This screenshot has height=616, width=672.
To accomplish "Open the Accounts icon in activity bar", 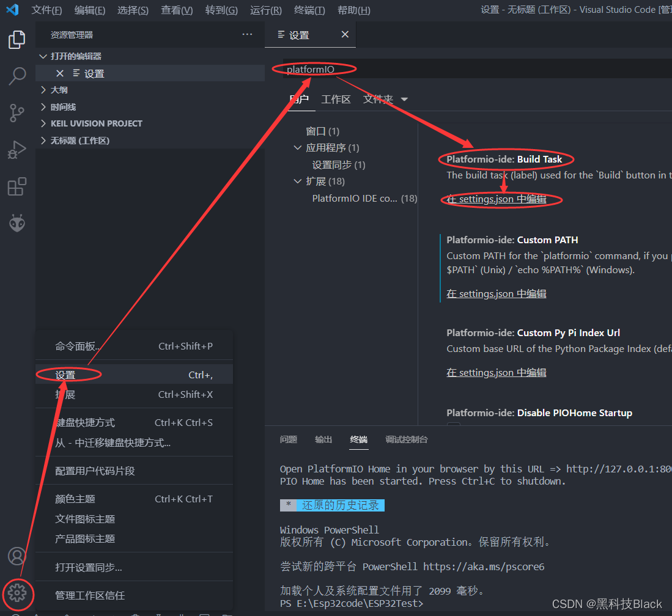I will pyautogui.click(x=17, y=556).
